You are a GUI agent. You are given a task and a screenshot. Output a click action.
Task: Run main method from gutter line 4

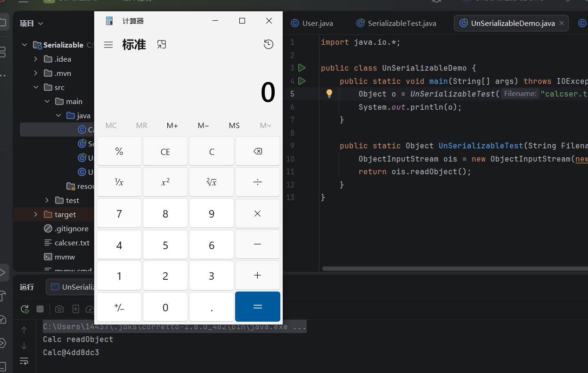[302, 81]
